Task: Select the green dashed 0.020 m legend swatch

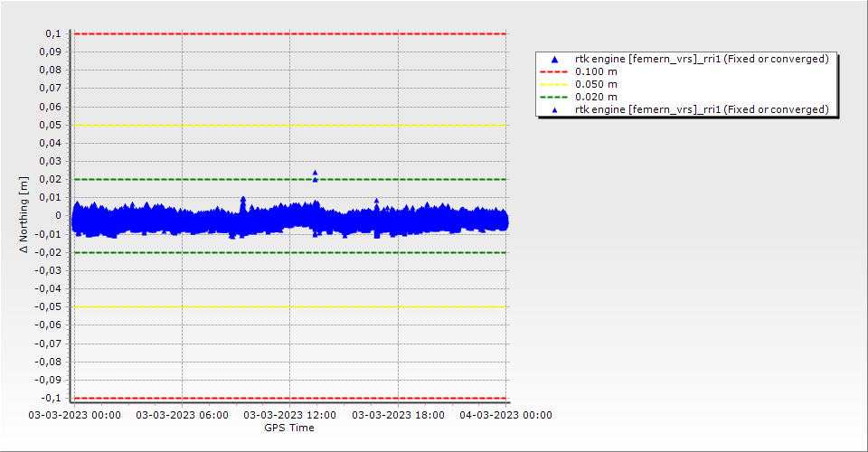Action: tap(555, 97)
